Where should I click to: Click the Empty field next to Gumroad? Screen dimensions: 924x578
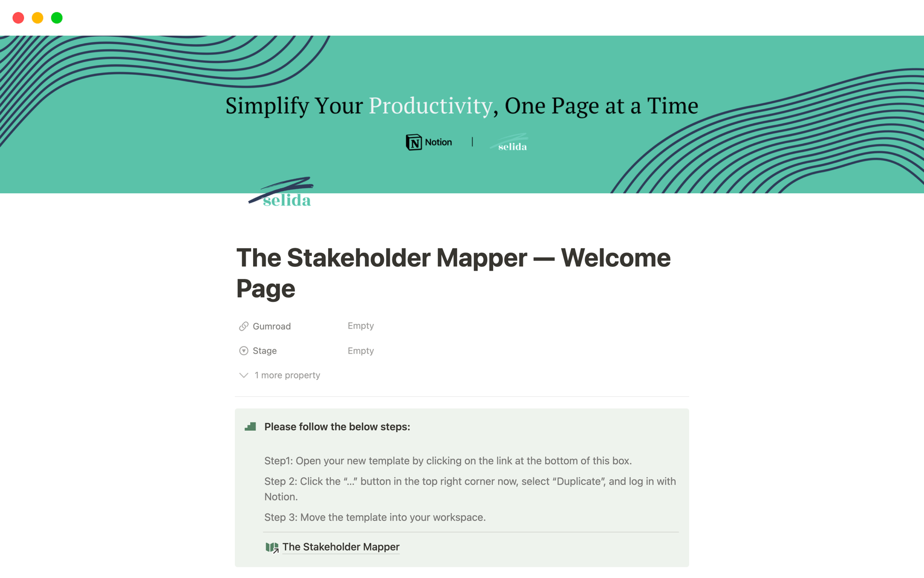[x=360, y=326]
